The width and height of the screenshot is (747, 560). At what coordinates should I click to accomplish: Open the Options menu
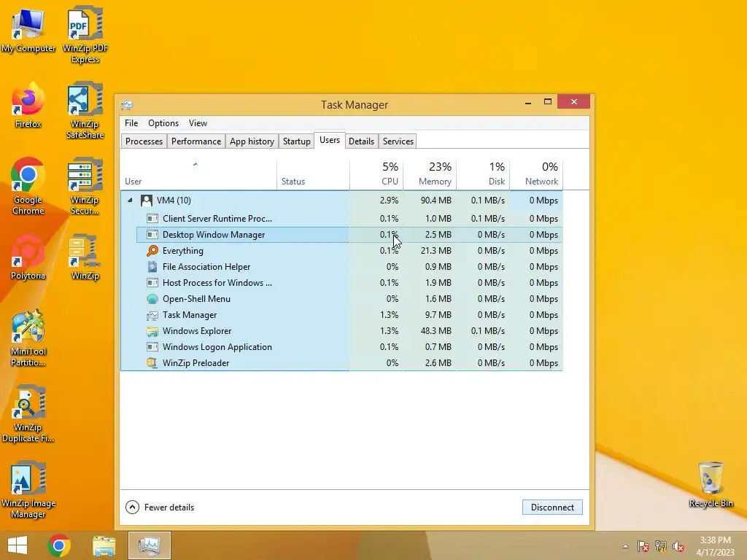(x=163, y=123)
